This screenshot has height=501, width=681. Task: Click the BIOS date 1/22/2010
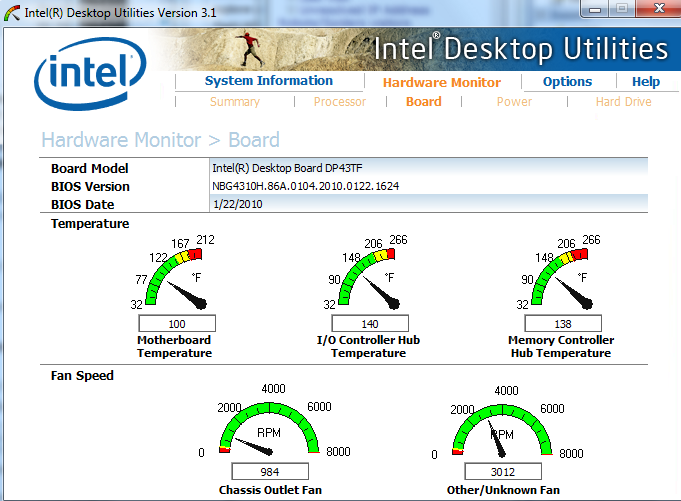pos(238,204)
